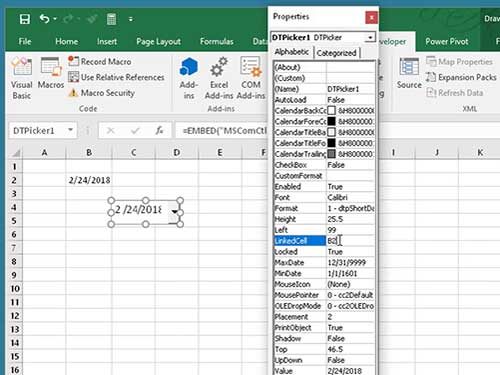Click the Format property value dtpShortDate
Screen dimensions: 500x375
click(x=350, y=208)
